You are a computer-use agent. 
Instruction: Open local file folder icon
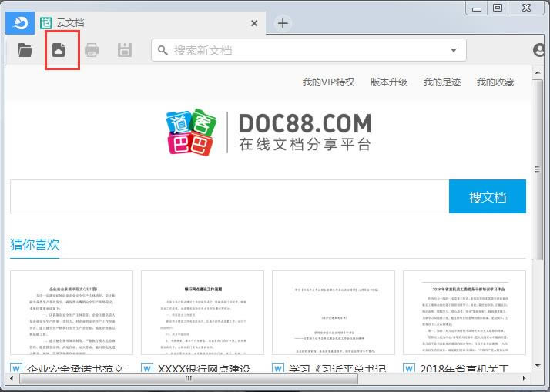point(25,50)
